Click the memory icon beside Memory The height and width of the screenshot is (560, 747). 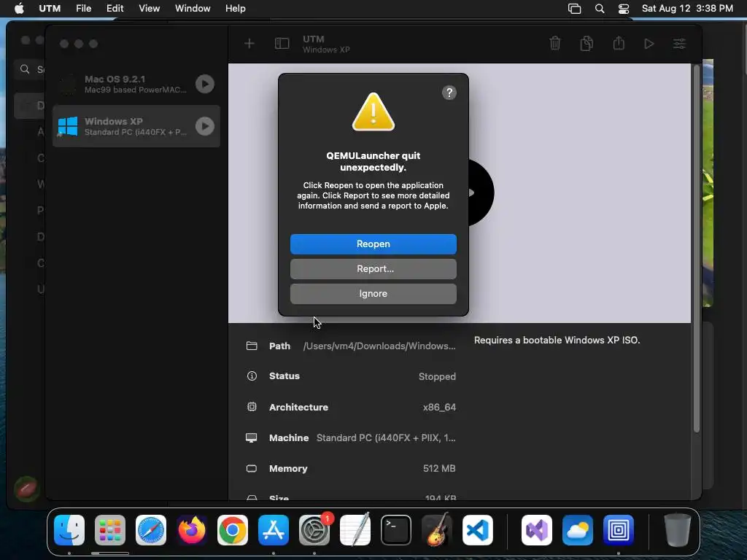pyautogui.click(x=252, y=469)
